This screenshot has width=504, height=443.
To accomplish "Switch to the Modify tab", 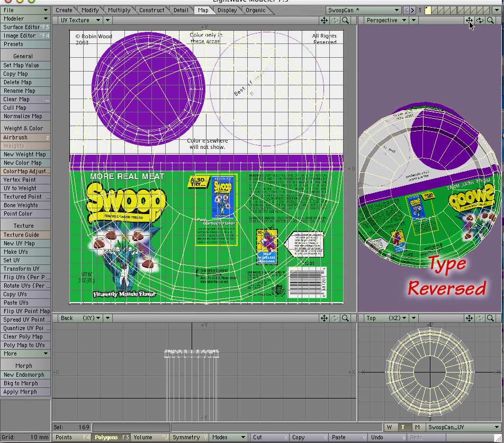I will [x=90, y=10].
